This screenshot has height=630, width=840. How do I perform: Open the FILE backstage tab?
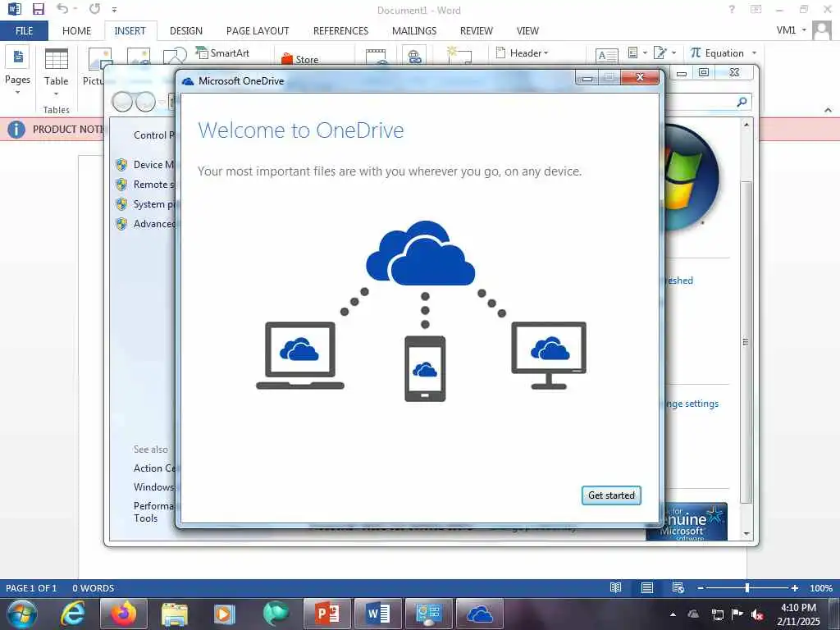[24, 30]
